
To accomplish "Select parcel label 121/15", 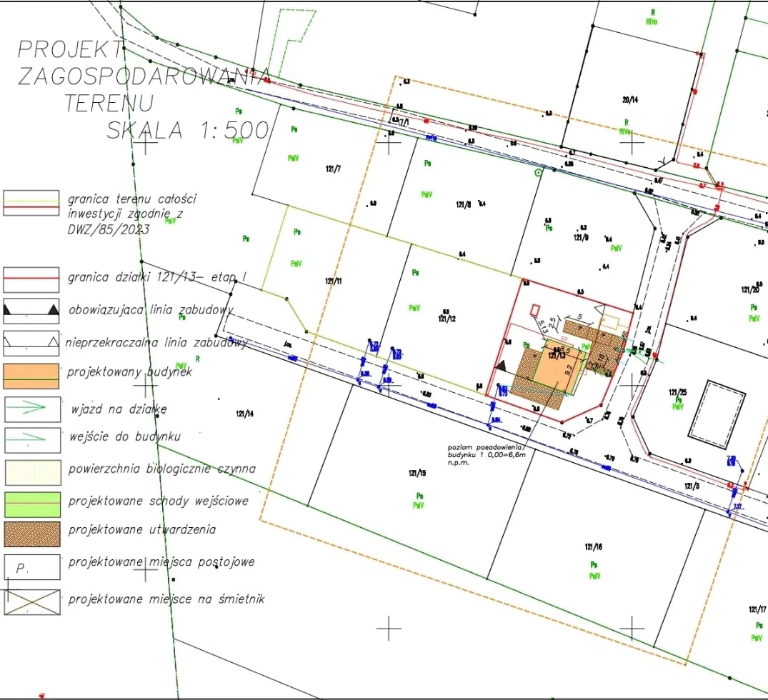I will pyautogui.click(x=417, y=474).
